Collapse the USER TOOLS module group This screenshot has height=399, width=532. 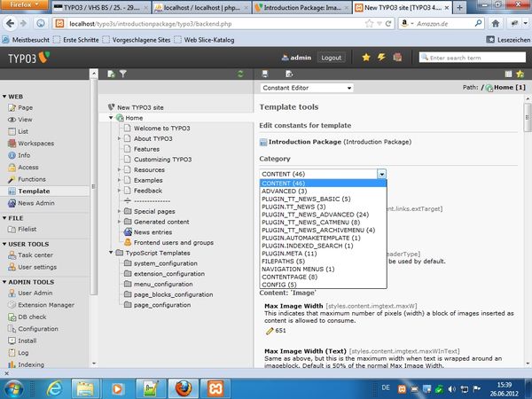[4, 245]
